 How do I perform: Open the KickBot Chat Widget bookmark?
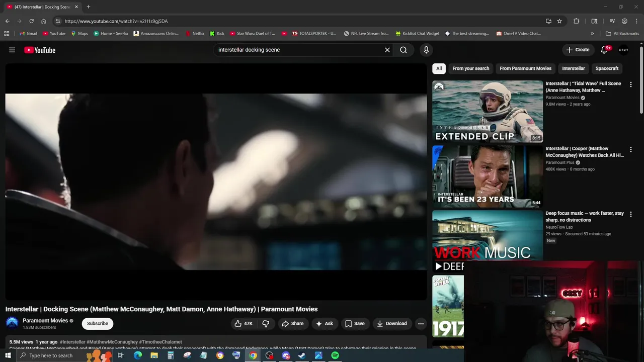click(x=418, y=33)
